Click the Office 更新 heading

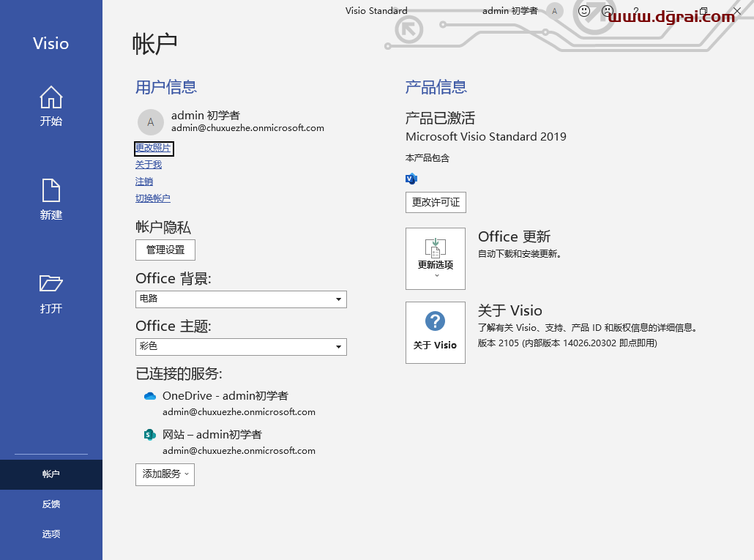tap(514, 236)
